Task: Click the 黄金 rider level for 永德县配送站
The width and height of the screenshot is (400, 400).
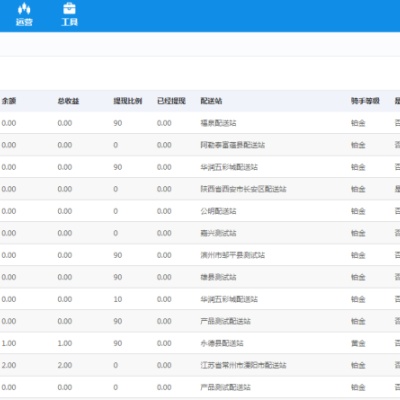Action: [358, 343]
